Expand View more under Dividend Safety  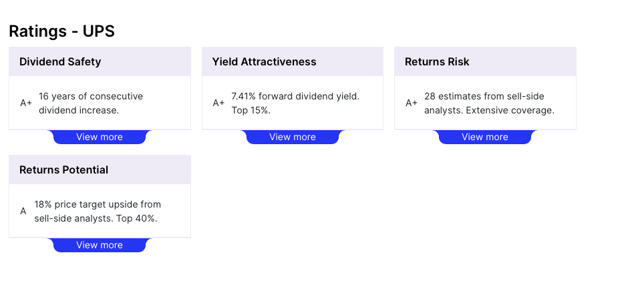click(x=100, y=137)
